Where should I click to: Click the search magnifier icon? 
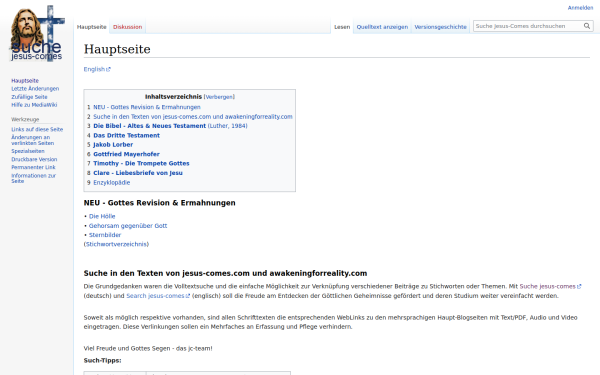click(587, 26)
